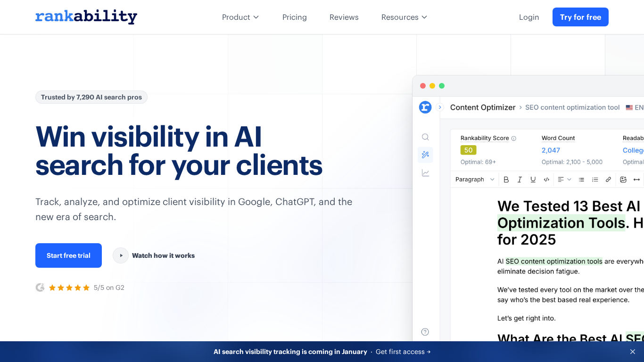Toggle bold formatting in the editor toolbar
Screen dimensions: 644x362
(x=506, y=179)
